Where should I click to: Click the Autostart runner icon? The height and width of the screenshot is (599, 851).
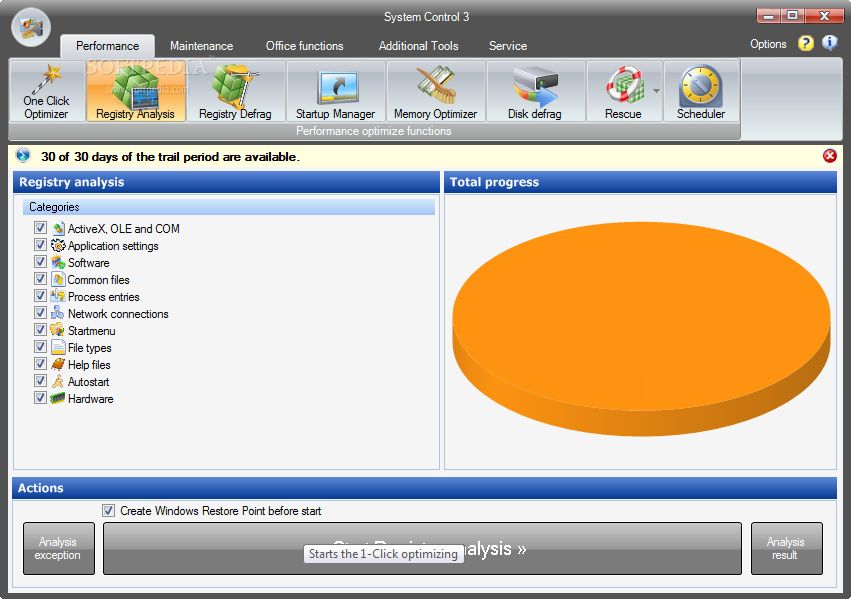[58, 381]
